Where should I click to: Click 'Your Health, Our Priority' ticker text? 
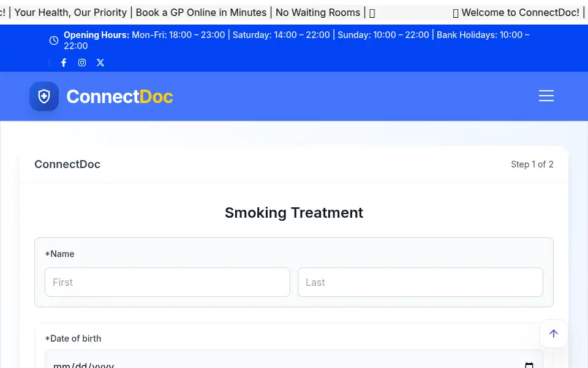[70, 12]
